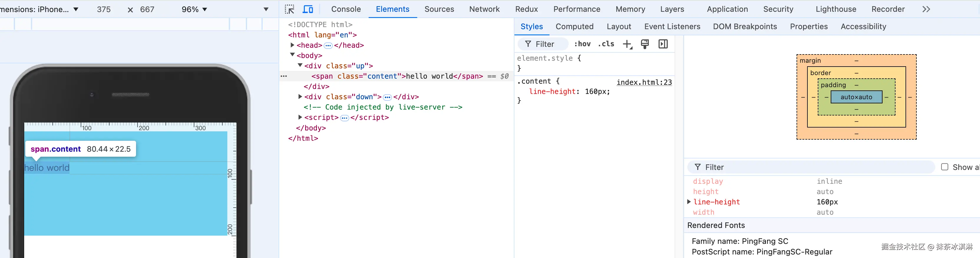980x258 pixels.
Task: Click the computed properties Filter field
Action: pos(811,167)
